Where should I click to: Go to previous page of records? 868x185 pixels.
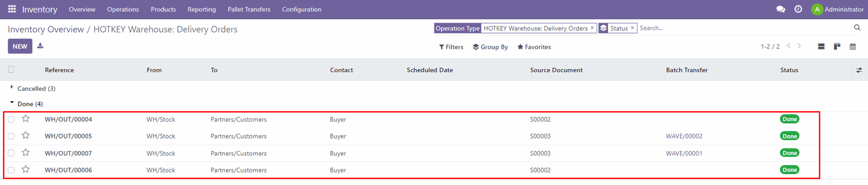click(788, 46)
